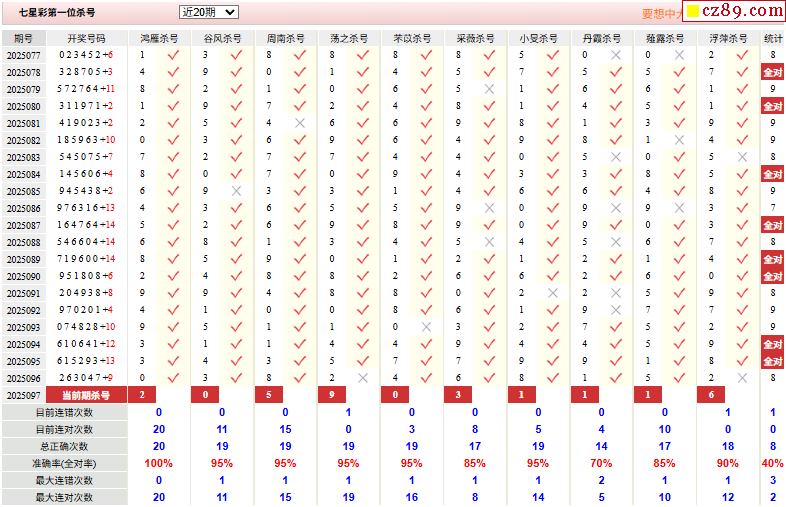Click the winning numbers 263047+9

[86, 378]
